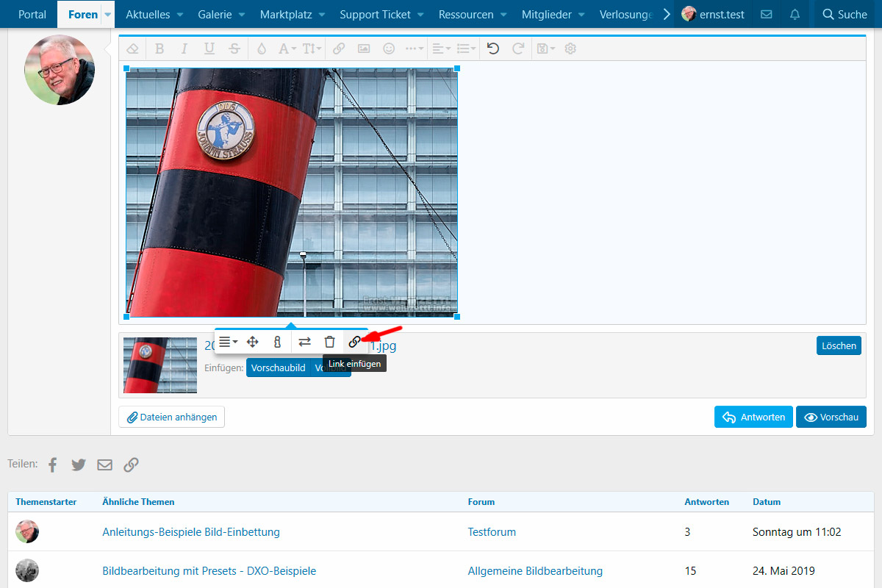Image resolution: width=882 pixels, height=588 pixels.
Task: Open the conversations envelope icon
Action: coord(767,14)
